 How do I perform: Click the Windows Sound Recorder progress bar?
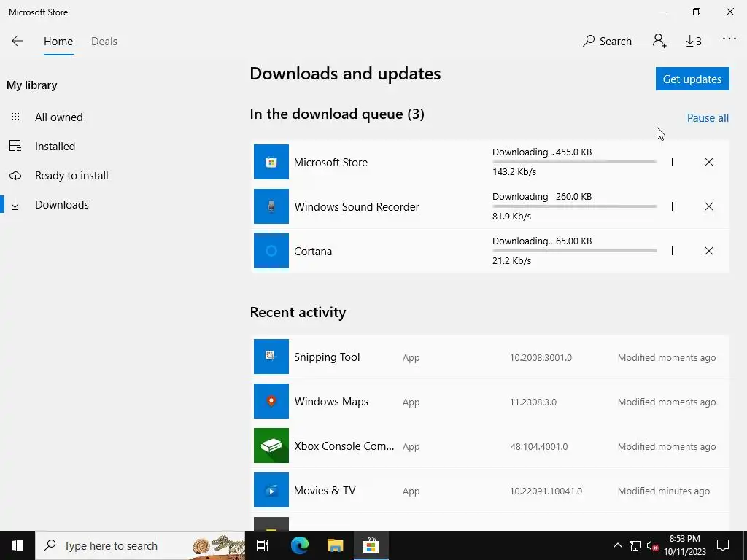(x=574, y=206)
